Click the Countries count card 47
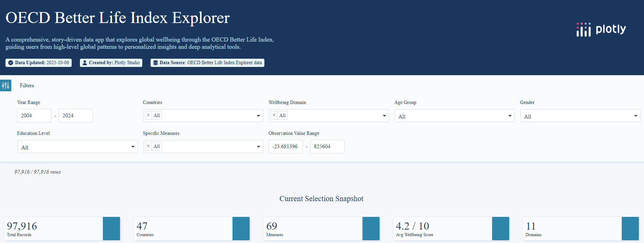 point(192,229)
